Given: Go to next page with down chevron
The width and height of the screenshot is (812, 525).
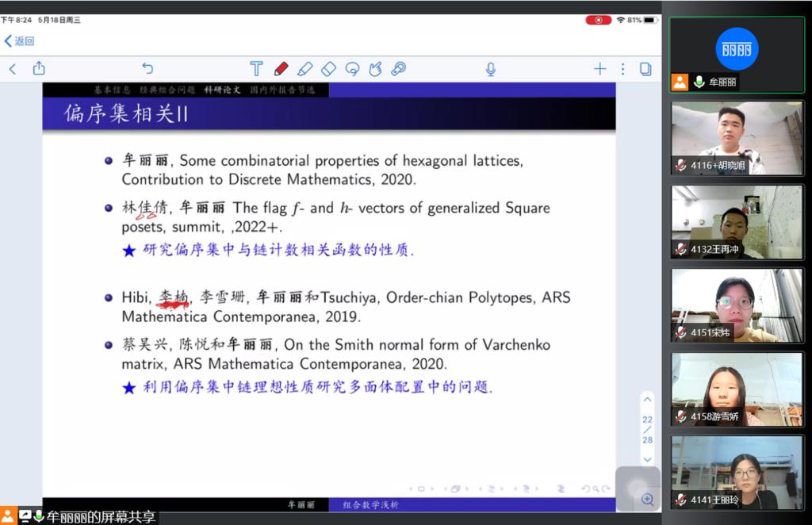Looking at the screenshot, I should point(647,459).
